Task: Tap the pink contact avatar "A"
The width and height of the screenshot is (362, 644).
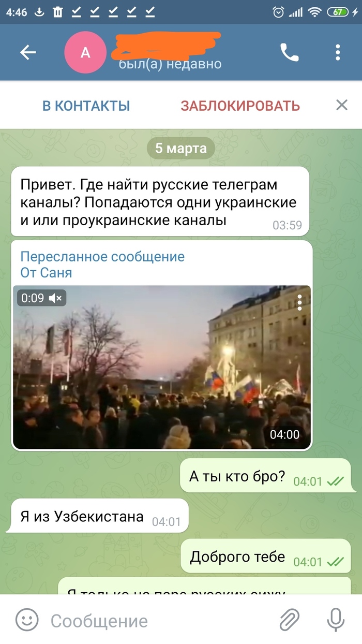Action: coord(85,52)
